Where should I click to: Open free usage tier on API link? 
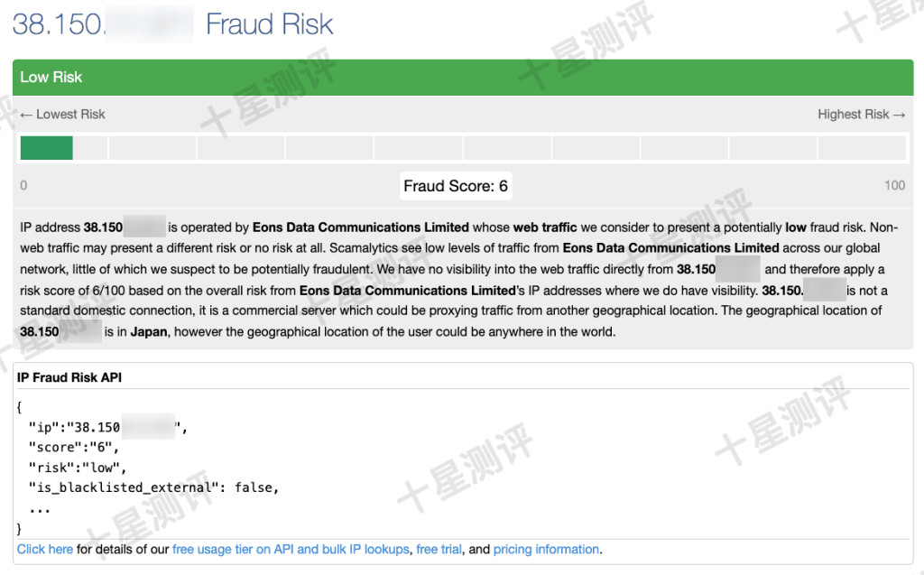point(291,549)
